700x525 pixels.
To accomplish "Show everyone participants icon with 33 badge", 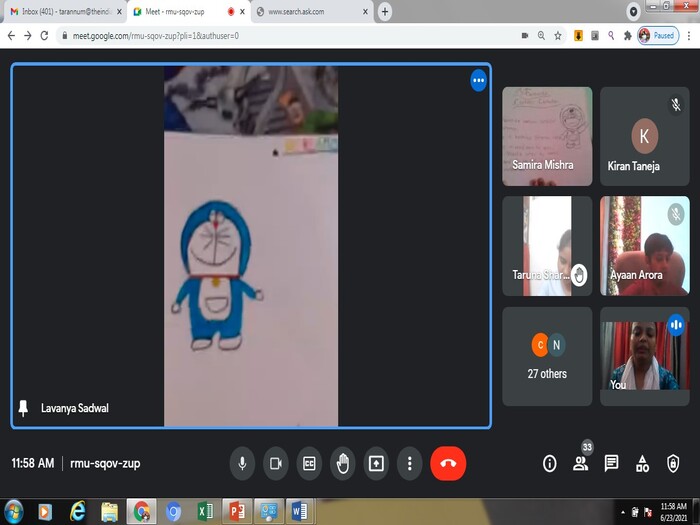I will (581, 463).
